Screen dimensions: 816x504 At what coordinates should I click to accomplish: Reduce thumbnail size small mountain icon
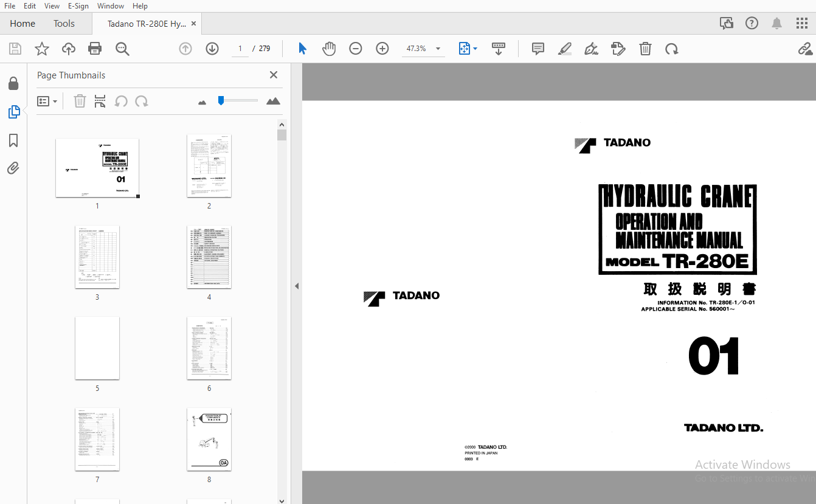coord(202,102)
